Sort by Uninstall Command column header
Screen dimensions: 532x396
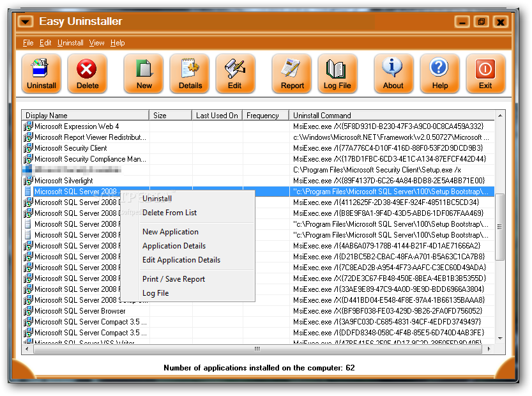[x=392, y=116]
